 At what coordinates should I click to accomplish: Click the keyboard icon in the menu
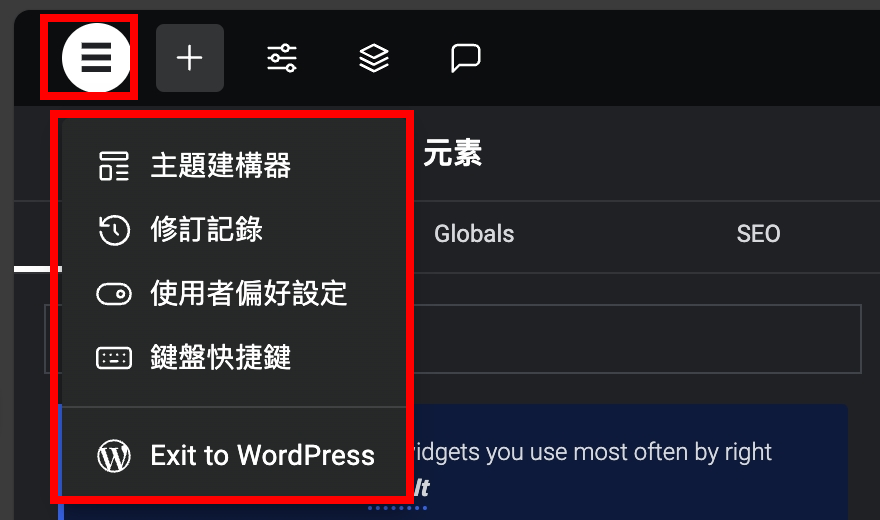(x=114, y=358)
